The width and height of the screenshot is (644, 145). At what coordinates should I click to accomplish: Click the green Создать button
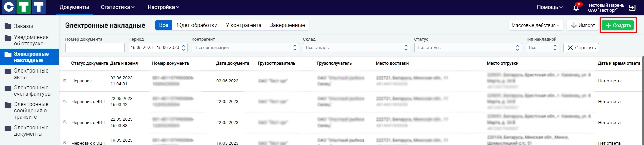pos(618,25)
